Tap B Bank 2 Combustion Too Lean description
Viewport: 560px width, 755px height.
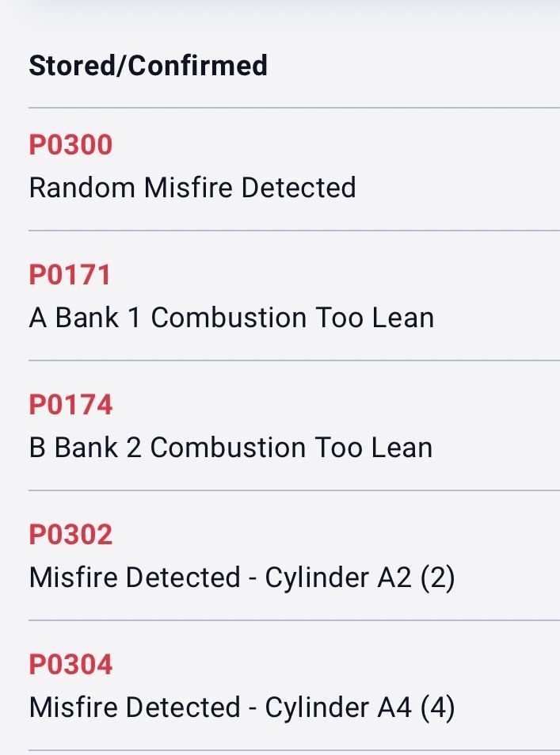[x=230, y=448]
